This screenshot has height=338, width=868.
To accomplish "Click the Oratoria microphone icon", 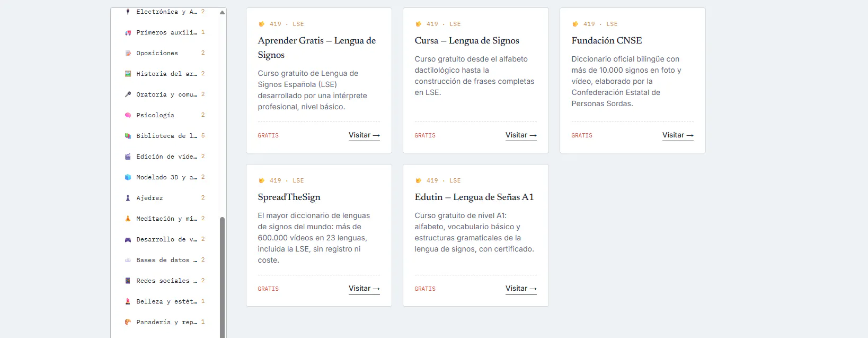I will pyautogui.click(x=128, y=94).
